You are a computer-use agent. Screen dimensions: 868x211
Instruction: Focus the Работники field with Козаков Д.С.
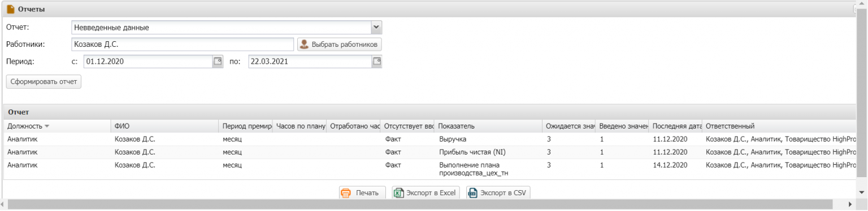(x=183, y=45)
